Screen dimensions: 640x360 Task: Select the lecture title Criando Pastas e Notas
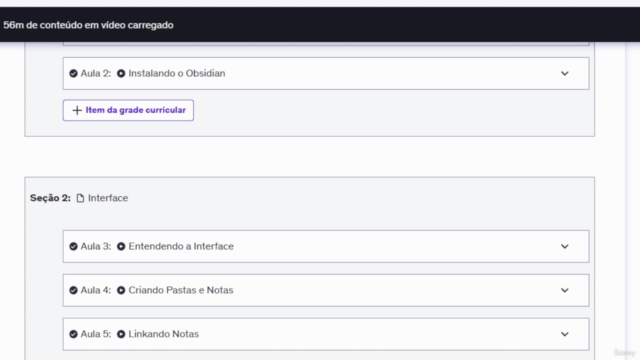pos(181,290)
